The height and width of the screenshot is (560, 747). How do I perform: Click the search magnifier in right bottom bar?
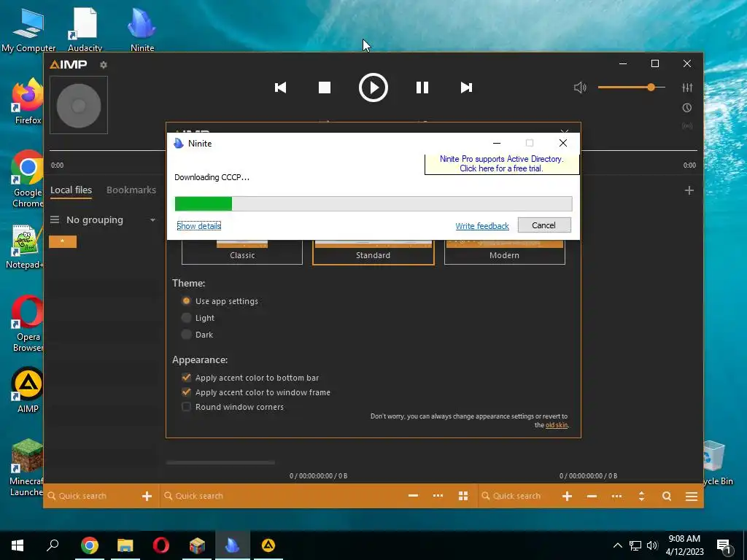point(667,496)
